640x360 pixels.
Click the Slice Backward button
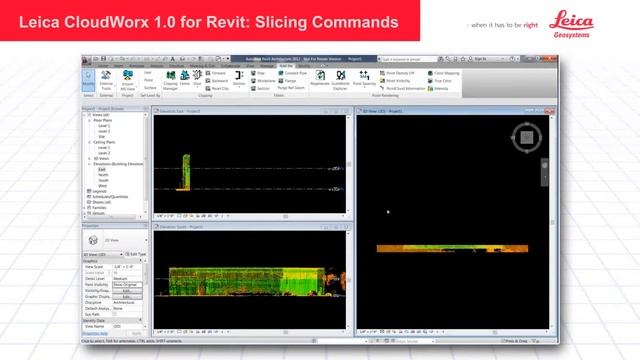(217, 81)
